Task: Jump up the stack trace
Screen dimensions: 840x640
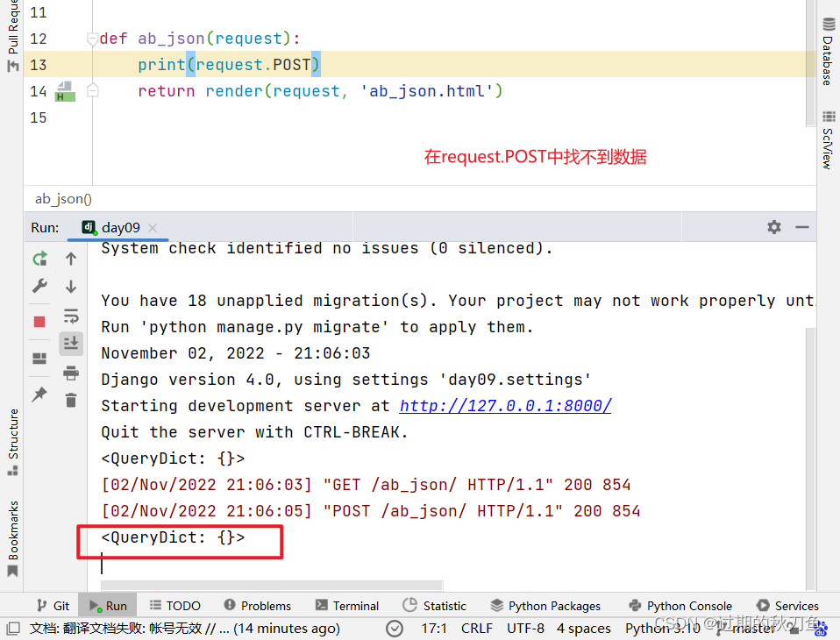Action: [71, 260]
